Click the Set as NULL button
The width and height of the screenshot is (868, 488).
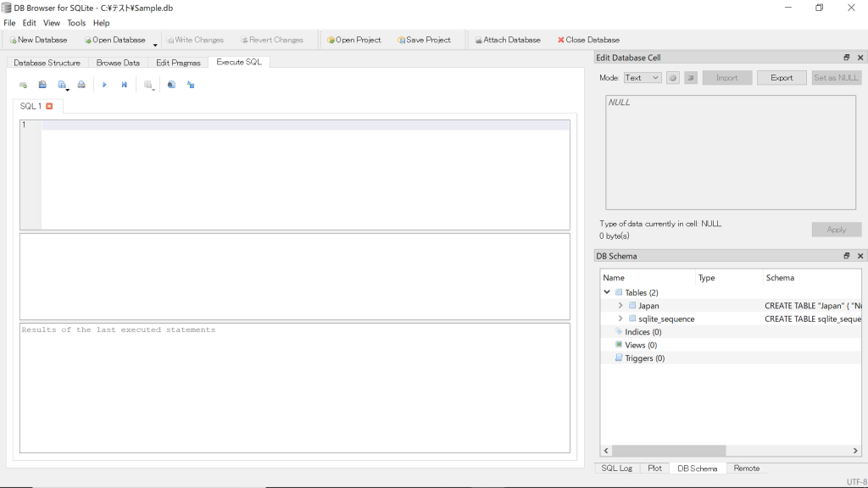(836, 78)
